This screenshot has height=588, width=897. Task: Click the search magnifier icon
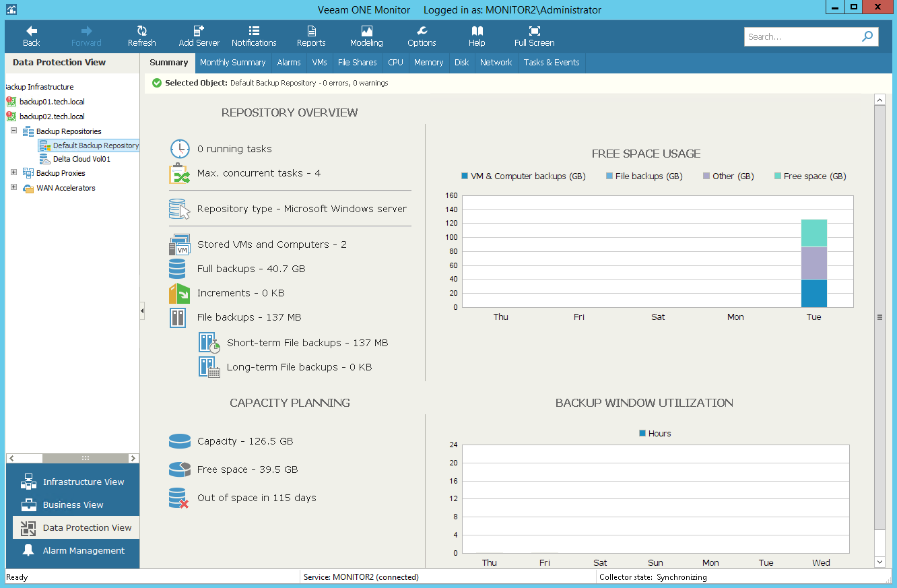[867, 36]
